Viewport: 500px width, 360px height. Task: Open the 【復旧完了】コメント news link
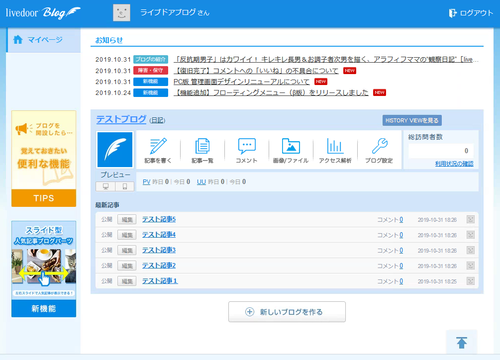tap(256, 71)
